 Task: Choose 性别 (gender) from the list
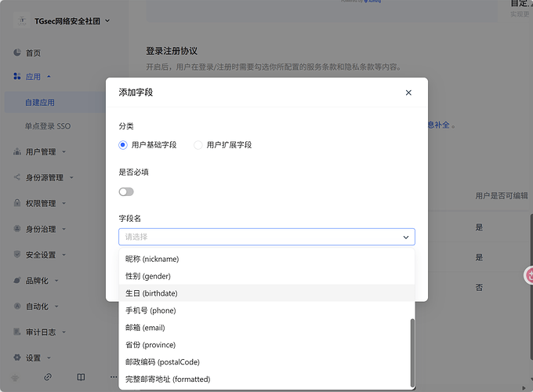click(266, 276)
